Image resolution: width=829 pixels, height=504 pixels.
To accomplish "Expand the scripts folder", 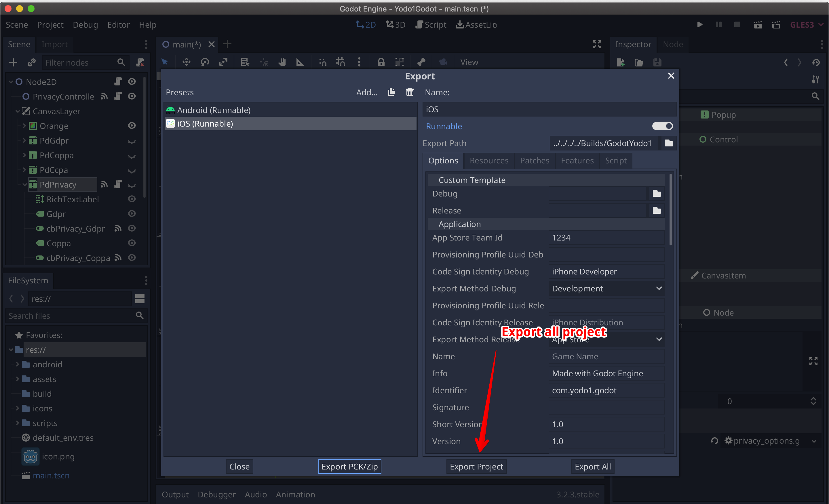I will point(17,423).
